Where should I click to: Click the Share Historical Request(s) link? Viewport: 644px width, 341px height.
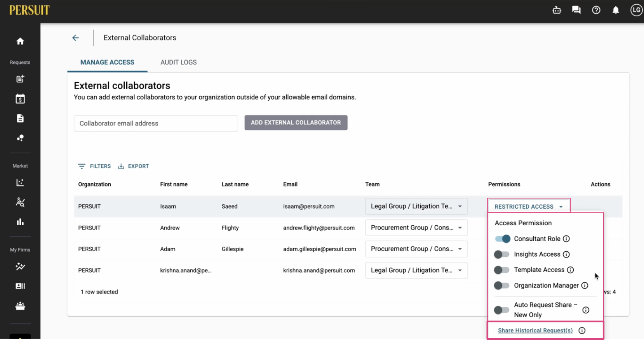tap(535, 331)
